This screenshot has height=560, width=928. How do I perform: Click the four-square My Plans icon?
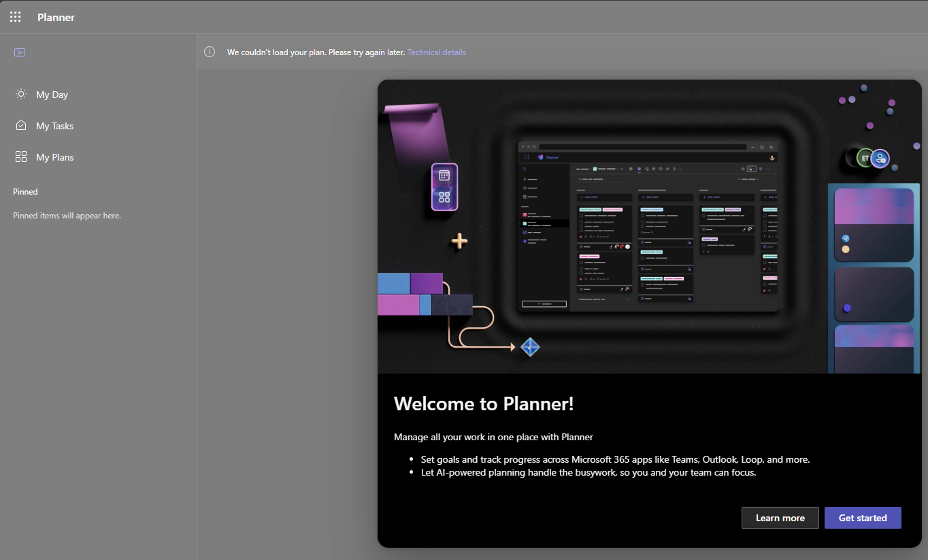tap(21, 157)
